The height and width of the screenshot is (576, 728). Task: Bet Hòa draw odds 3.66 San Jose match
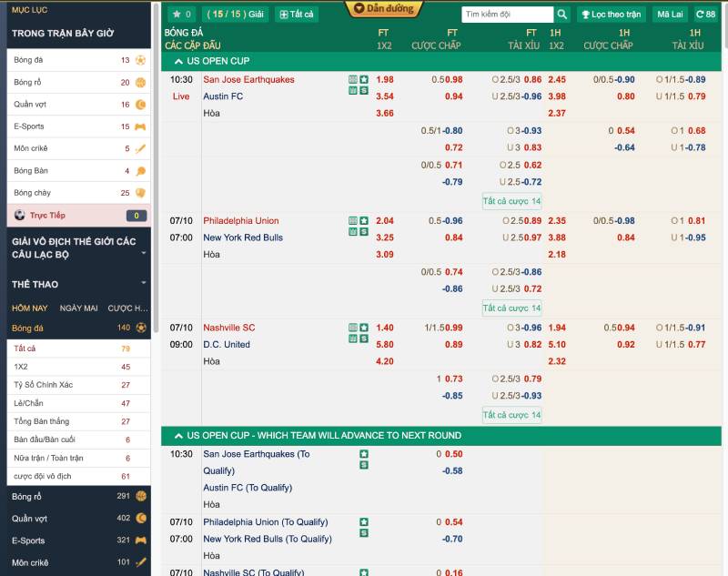(x=385, y=113)
